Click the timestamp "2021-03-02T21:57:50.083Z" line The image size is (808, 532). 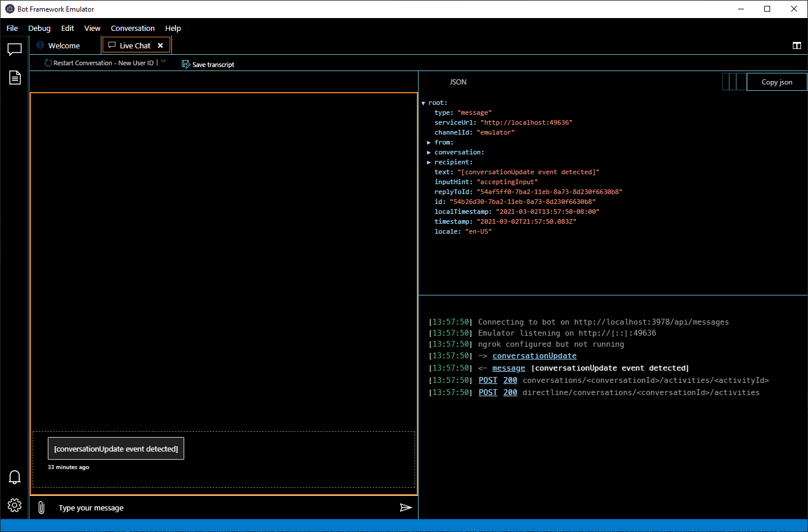point(505,222)
